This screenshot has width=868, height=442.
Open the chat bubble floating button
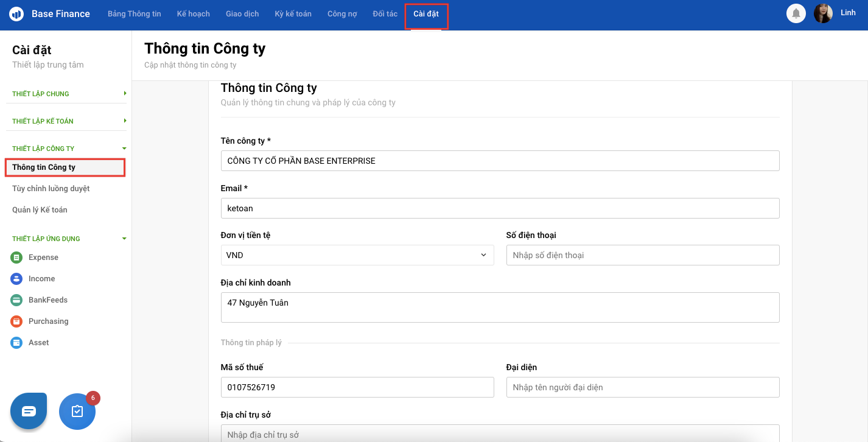[29, 411]
